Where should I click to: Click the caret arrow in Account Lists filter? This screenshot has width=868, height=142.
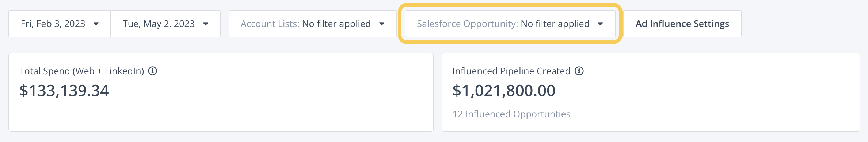[x=382, y=24]
